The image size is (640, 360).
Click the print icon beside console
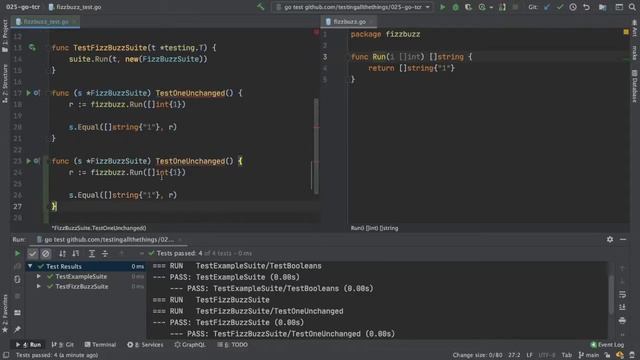point(622,320)
